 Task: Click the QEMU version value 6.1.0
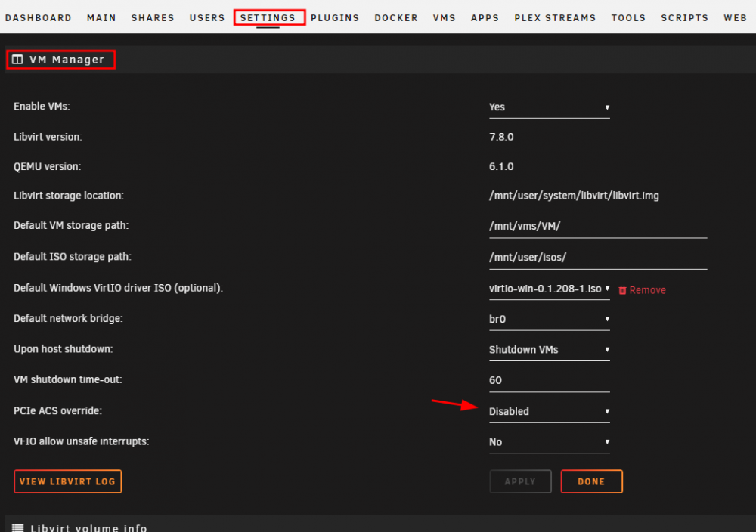click(501, 167)
